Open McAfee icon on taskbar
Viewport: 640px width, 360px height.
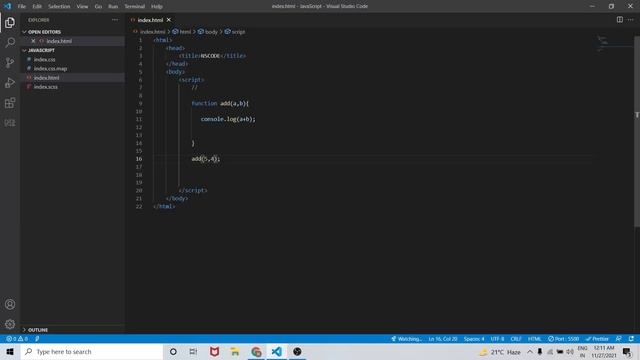click(214, 351)
